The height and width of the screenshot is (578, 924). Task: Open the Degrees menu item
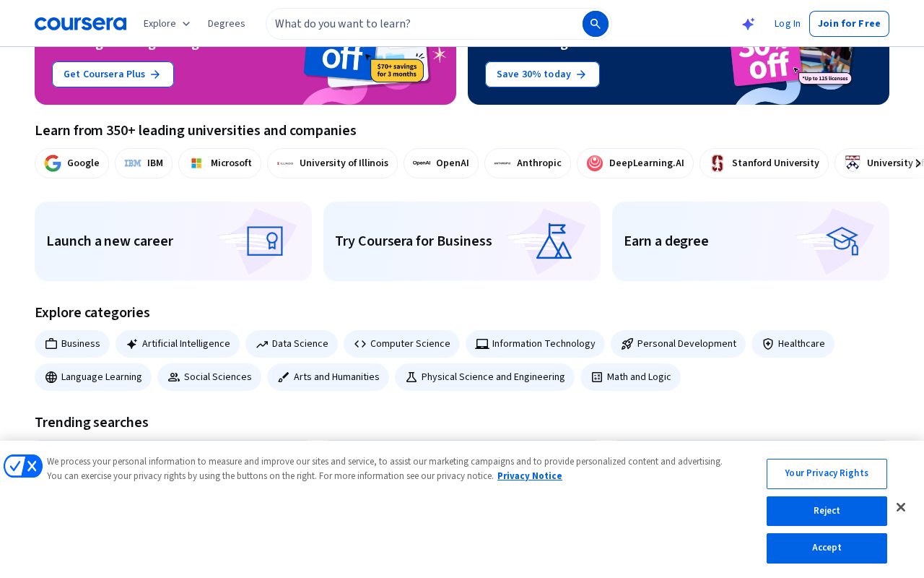(x=227, y=24)
